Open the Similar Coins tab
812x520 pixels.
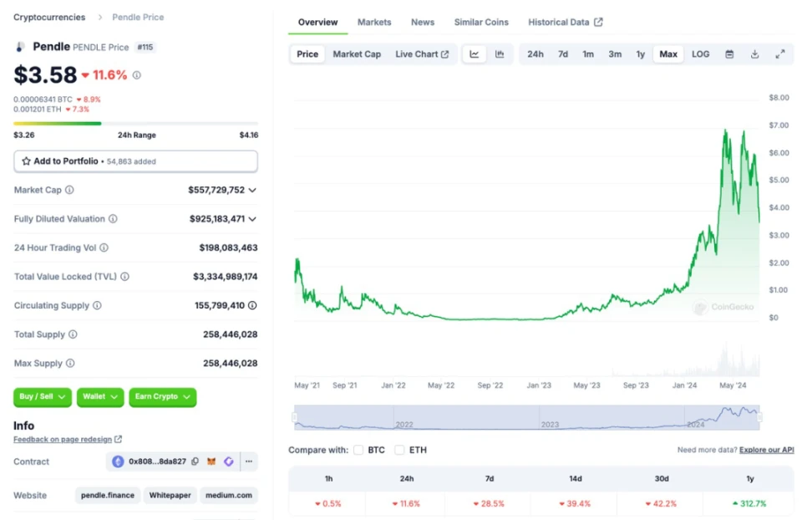[480, 23]
